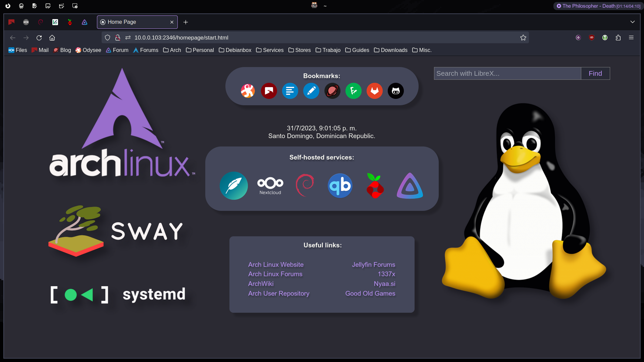Click the Find search button
The width and height of the screenshot is (644, 362).
[595, 73]
